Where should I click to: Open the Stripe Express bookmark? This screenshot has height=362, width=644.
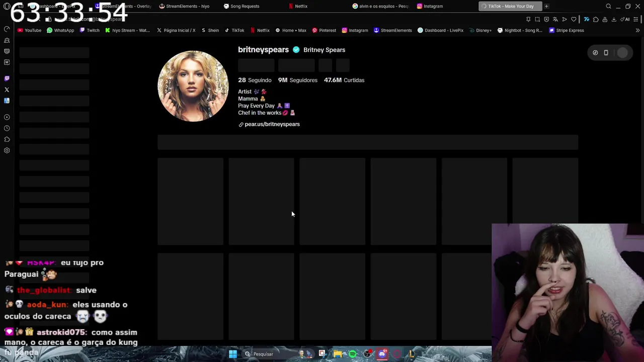pyautogui.click(x=566, y=30)
